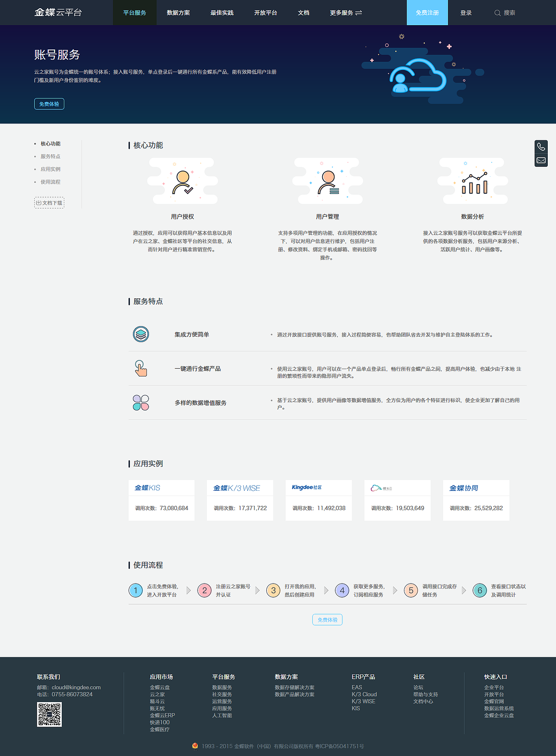Open the 云之家 footer link
The width and height of the screenshot is (556, 756).
[x=157, y=694]
